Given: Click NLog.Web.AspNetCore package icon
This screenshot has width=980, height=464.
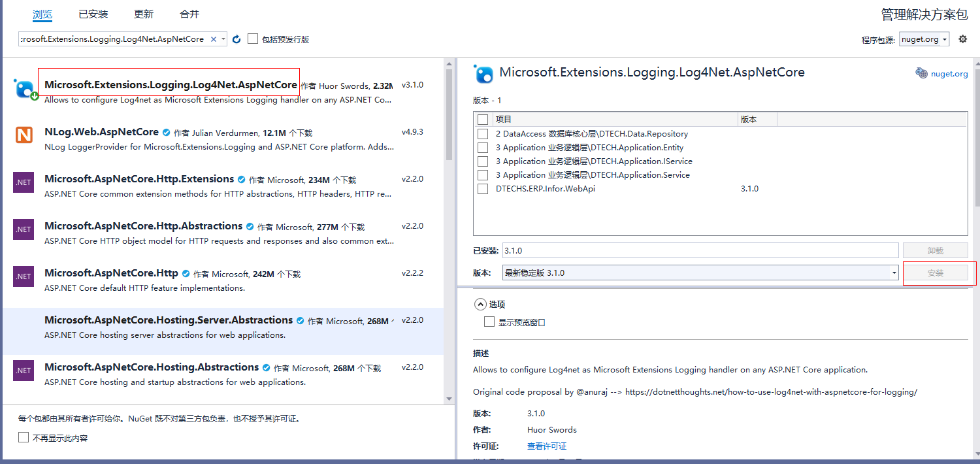Looking at the screenshot, I should (24, 135).
